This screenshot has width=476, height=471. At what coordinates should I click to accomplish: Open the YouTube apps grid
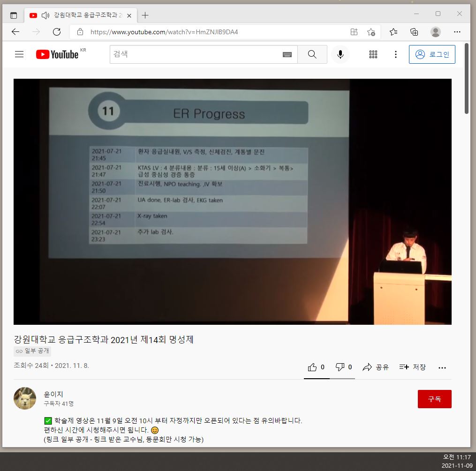point(373,54)
